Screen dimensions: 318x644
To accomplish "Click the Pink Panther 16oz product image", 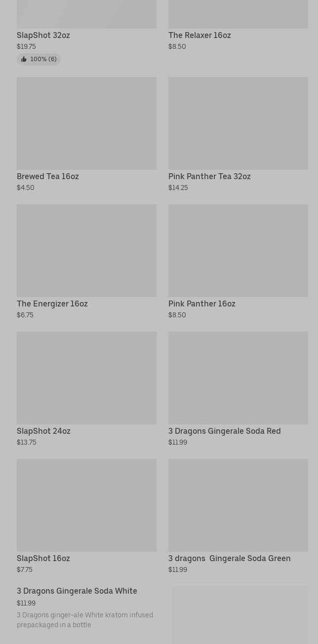I will click(x=238, y=251).
